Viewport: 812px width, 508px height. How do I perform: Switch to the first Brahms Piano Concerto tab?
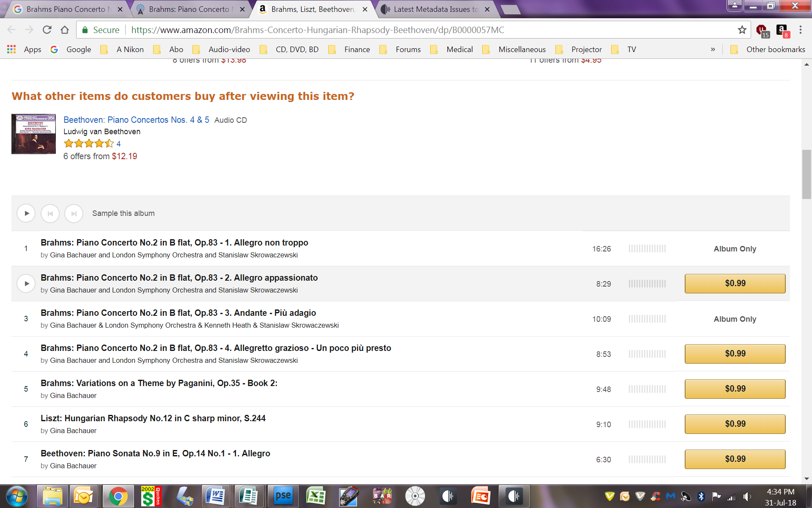click(x=68, y=9)
